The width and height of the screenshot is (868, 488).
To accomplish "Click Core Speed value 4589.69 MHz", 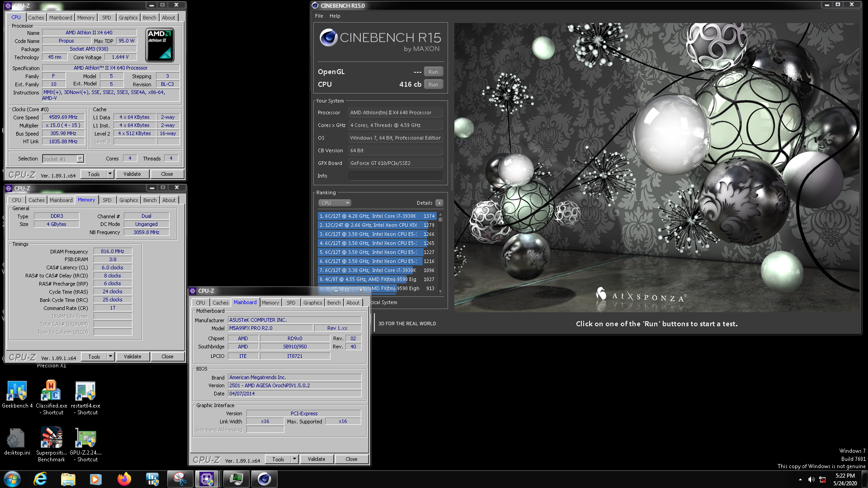I will [63, 117].
